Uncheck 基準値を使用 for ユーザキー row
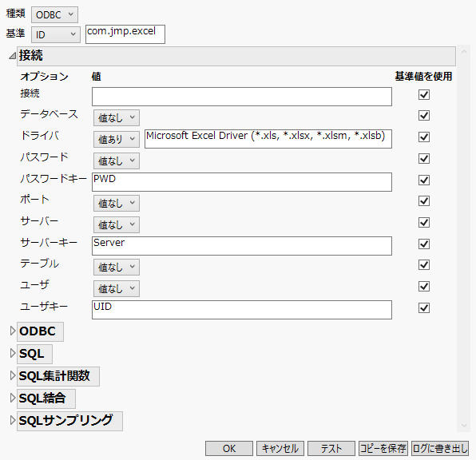 [424, 308]
